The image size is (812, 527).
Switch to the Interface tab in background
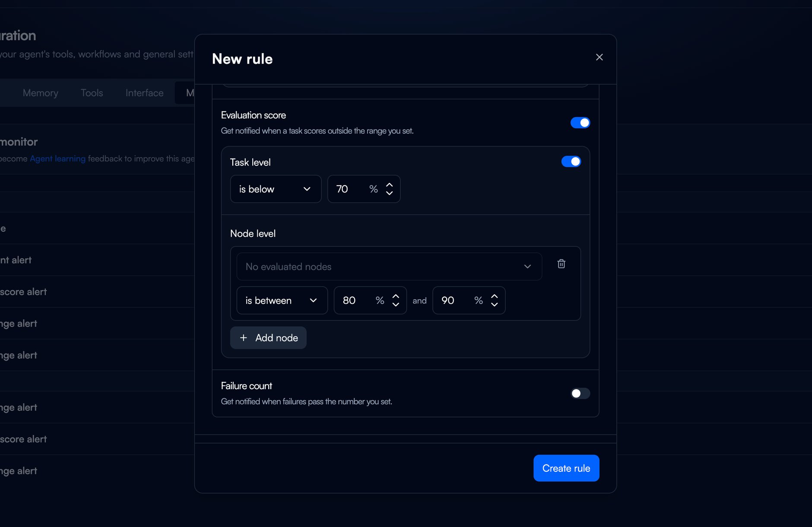tap(144, 93)
